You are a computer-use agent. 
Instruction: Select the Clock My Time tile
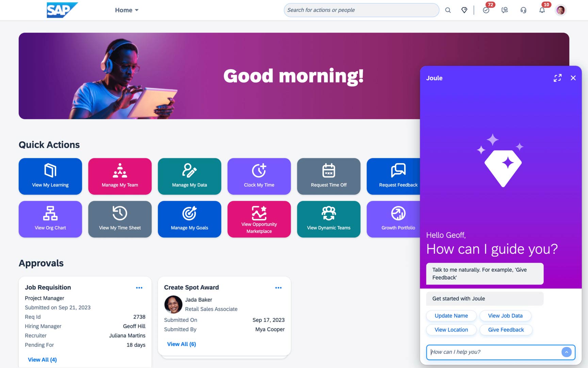point(259,176)
